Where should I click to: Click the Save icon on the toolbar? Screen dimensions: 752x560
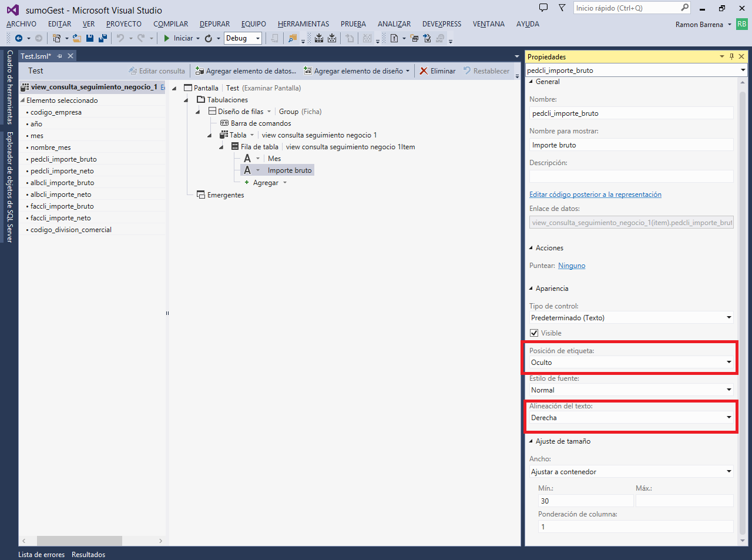[89, 38]
